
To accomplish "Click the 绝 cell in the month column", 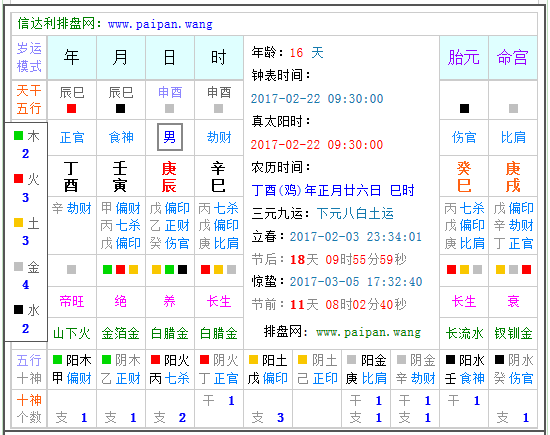I will point(121,301).
